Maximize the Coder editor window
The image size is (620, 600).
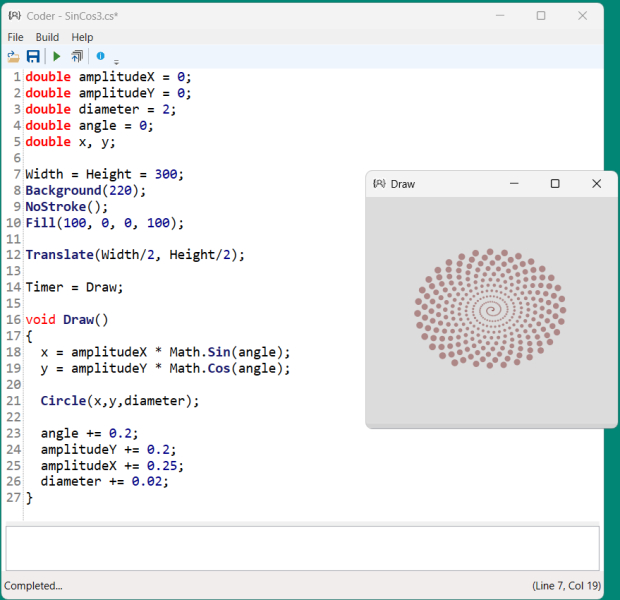(x=541, y=16)
